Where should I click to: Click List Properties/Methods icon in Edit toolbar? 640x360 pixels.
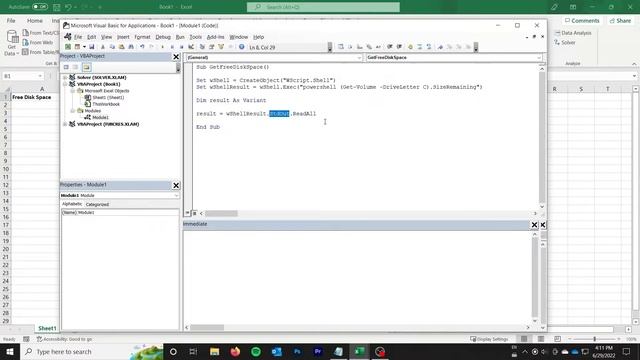coord(340,47)
